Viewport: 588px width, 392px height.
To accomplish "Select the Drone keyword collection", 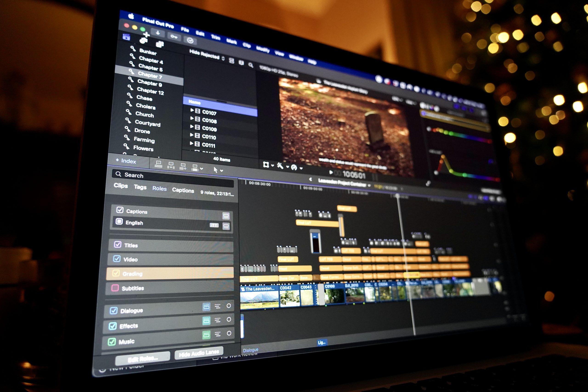I will (x=142, y=131).
